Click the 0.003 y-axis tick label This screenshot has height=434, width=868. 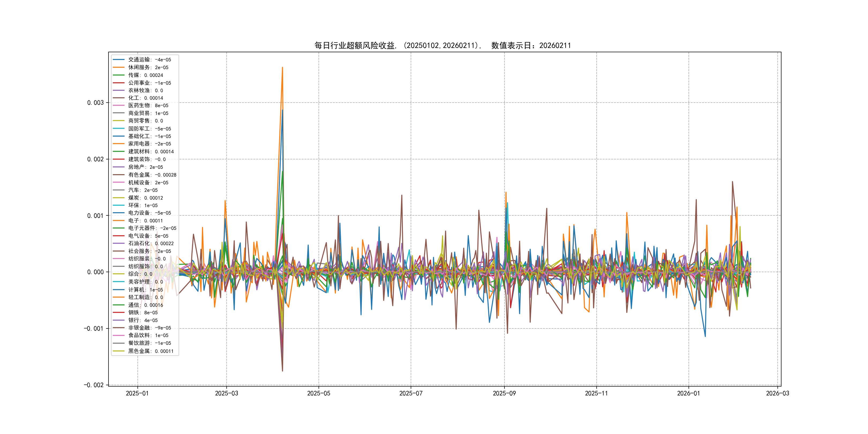tap(95, 103)
